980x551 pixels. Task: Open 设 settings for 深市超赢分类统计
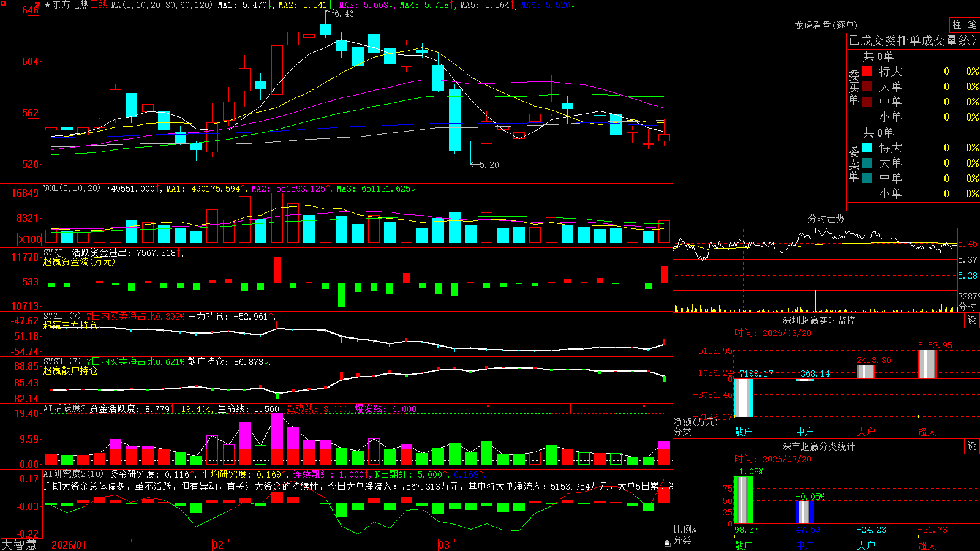point(972,446)
